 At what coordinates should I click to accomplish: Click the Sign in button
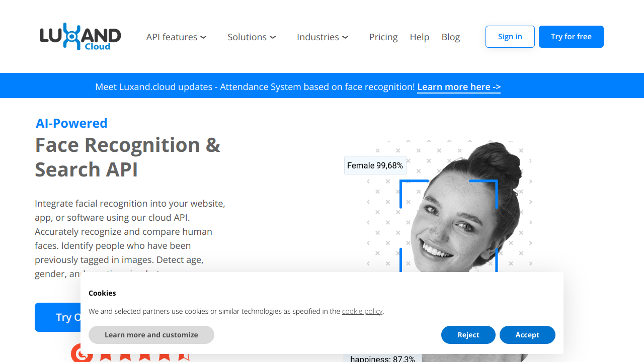(x=510, y=37)
